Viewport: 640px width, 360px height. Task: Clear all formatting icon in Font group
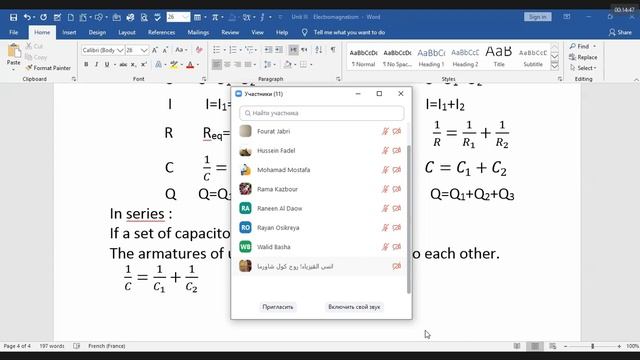click(199, 50)
